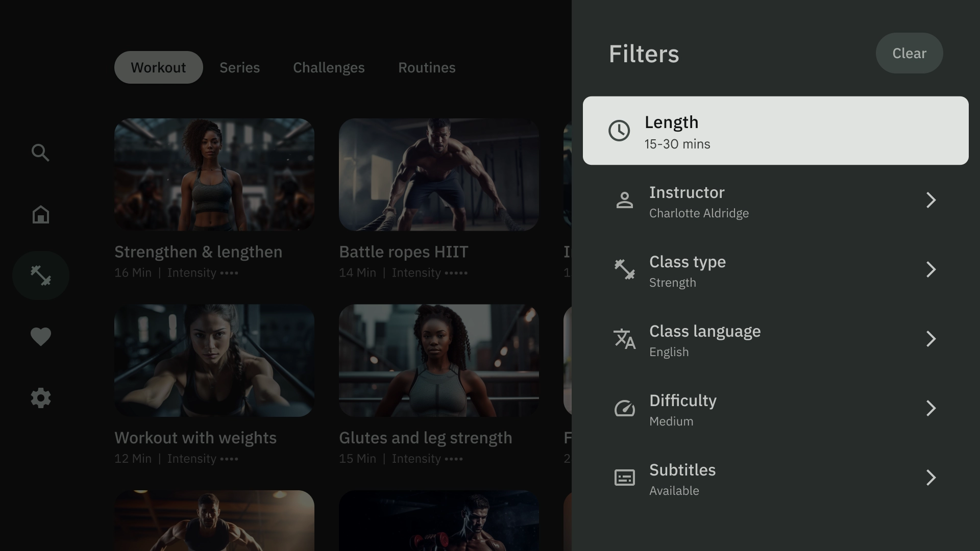Click the Clear filters button
980x551 pixels.
tap(910, 53)
